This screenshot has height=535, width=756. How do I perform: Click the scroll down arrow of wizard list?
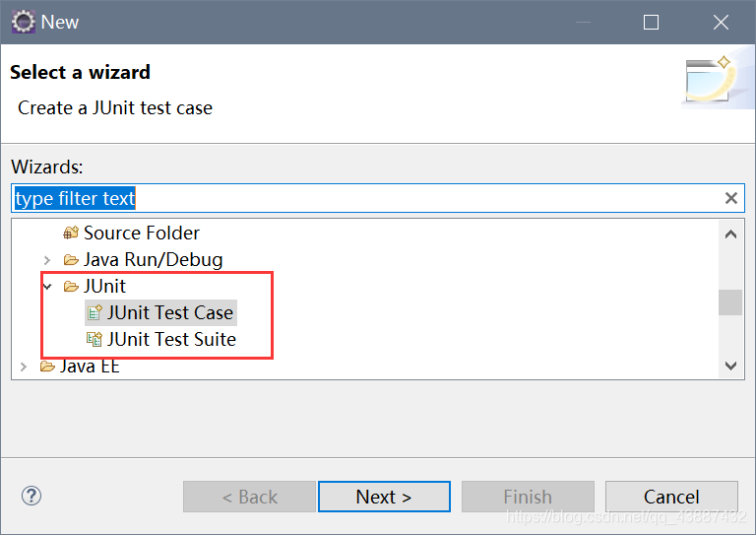(x=730, y=366)
